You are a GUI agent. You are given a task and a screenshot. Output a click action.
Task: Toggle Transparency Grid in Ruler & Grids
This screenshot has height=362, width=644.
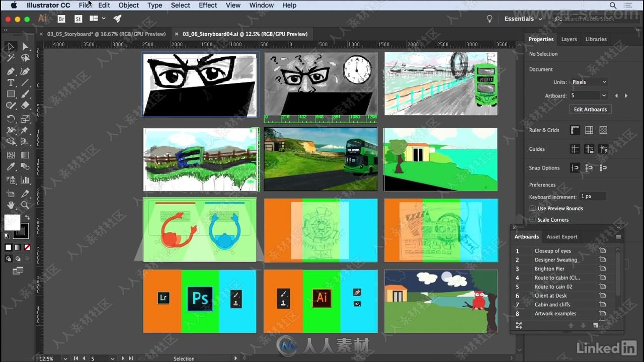pos(603,130)
